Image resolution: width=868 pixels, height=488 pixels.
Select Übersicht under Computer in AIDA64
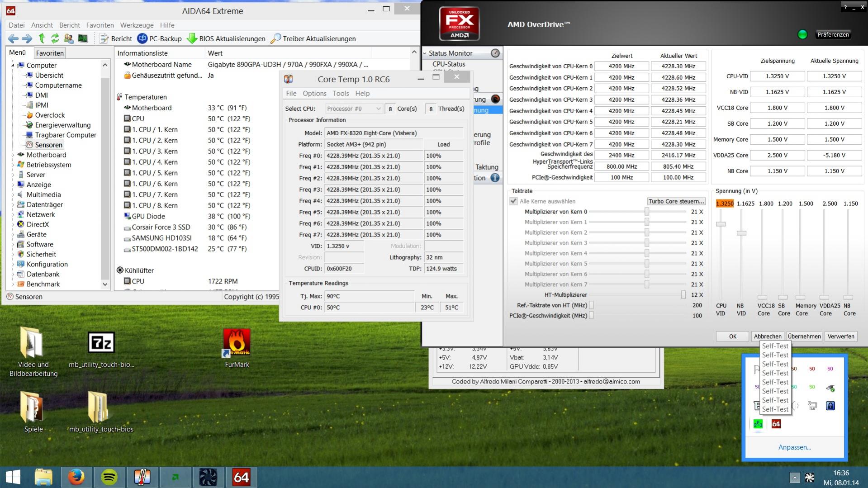pyautogui.click(x=49, y=76)
